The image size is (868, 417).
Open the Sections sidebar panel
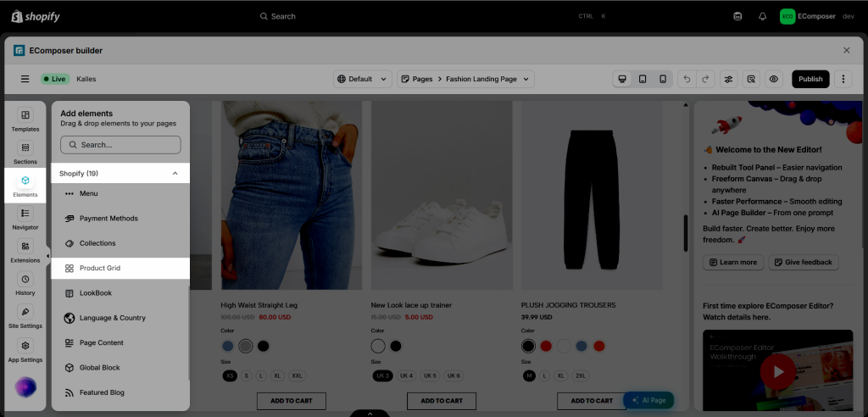point(25,153)
